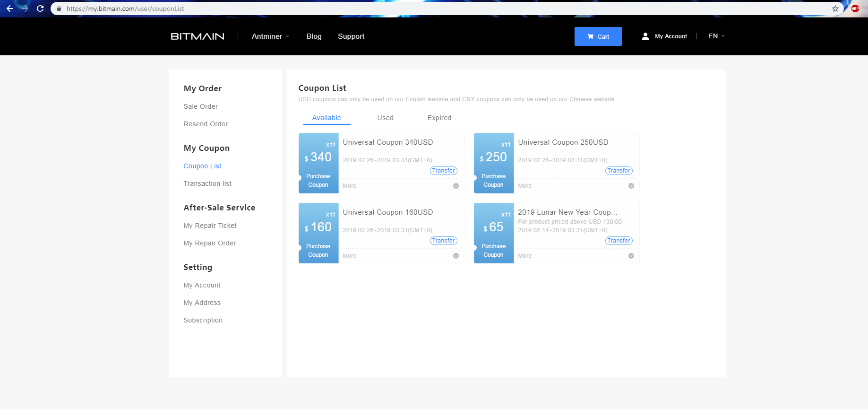Open My Repair Ticket in the sidebar
Image resolution: width=868 pixels, height=409 pixels.
pos(210,226)
